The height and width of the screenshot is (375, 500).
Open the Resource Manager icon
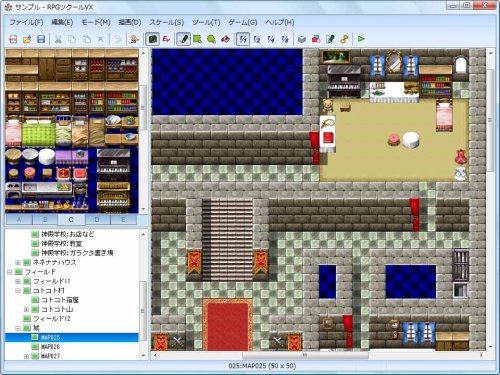pos(316,39)
